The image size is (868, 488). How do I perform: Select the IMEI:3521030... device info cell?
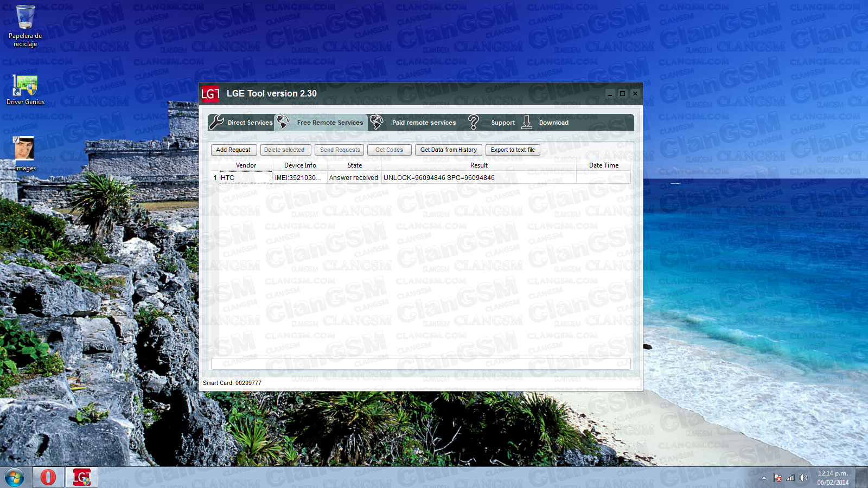300,178
